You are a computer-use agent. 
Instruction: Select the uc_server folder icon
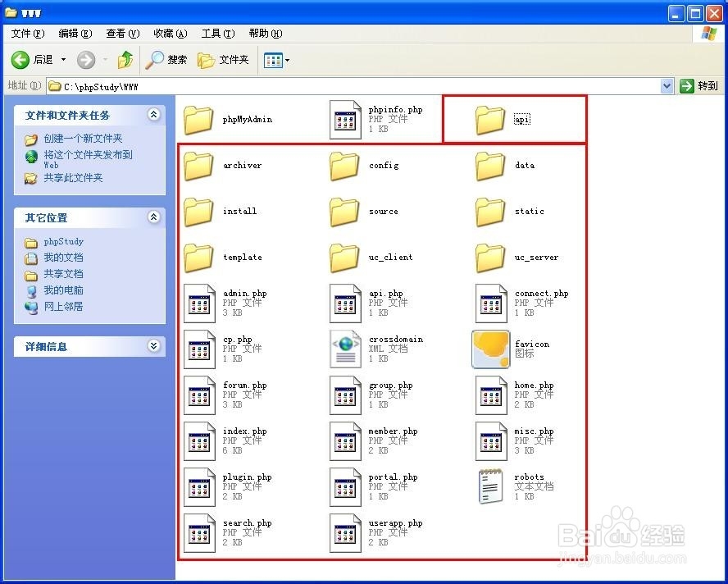(490, 258)
